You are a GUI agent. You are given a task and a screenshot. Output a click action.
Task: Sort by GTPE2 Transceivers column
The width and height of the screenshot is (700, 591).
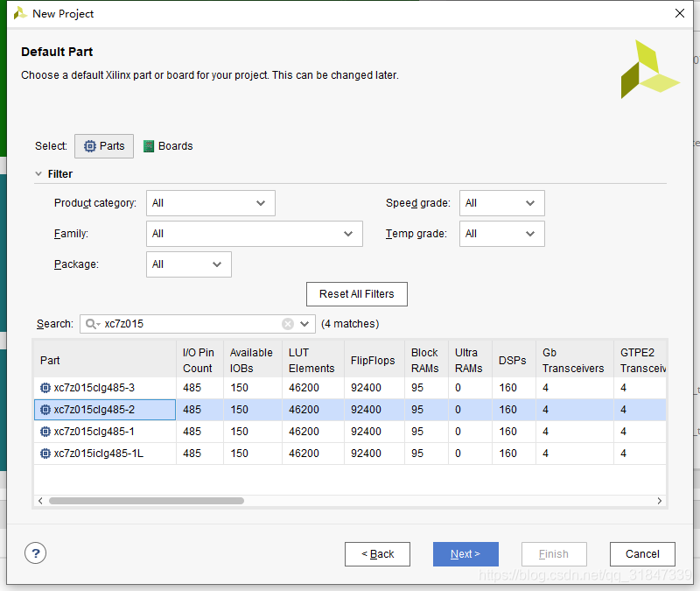[640, 360]
